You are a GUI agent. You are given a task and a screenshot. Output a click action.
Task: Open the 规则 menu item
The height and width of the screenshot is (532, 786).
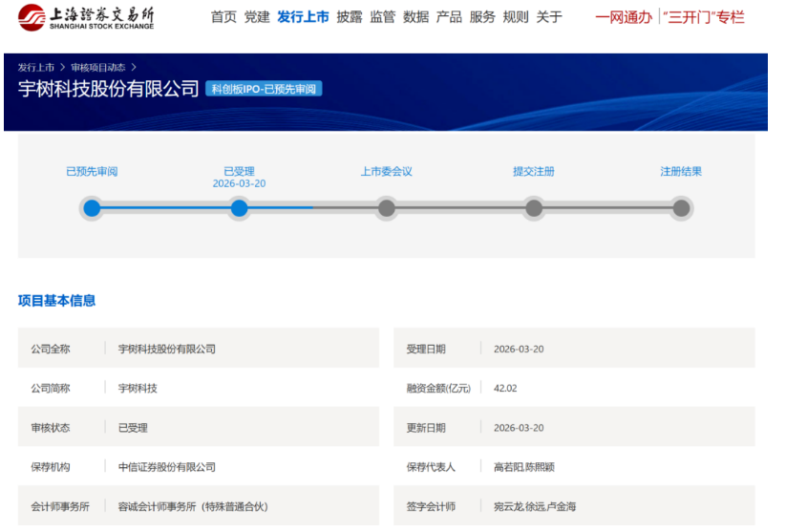[x=516, y=17]
